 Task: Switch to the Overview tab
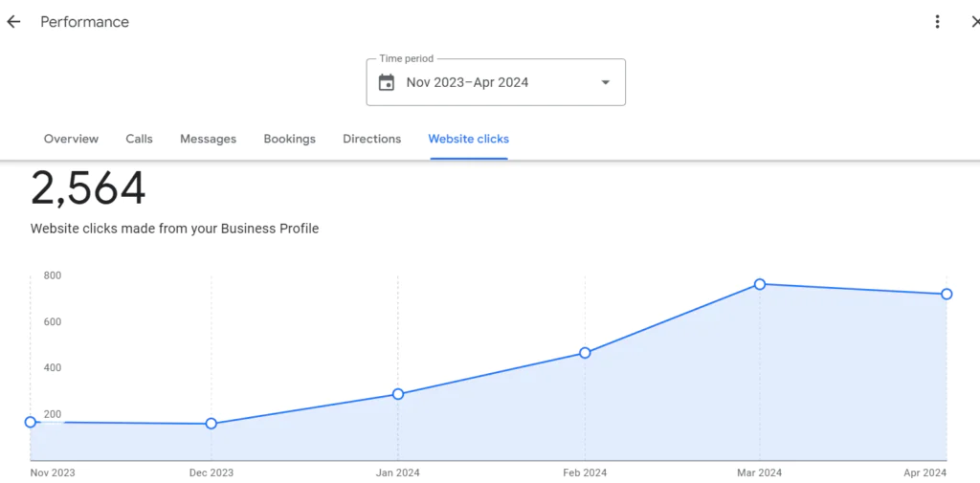[x=71, y=139]
